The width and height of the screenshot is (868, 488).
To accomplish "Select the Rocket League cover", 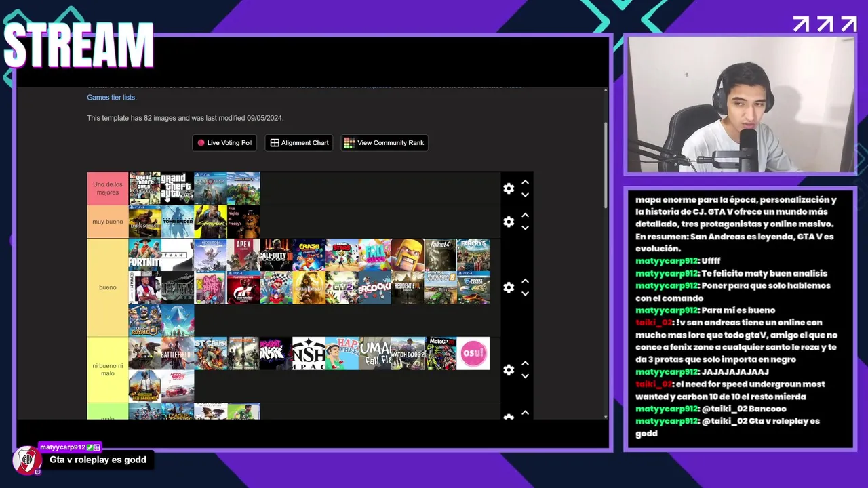I will pos(473,287).
